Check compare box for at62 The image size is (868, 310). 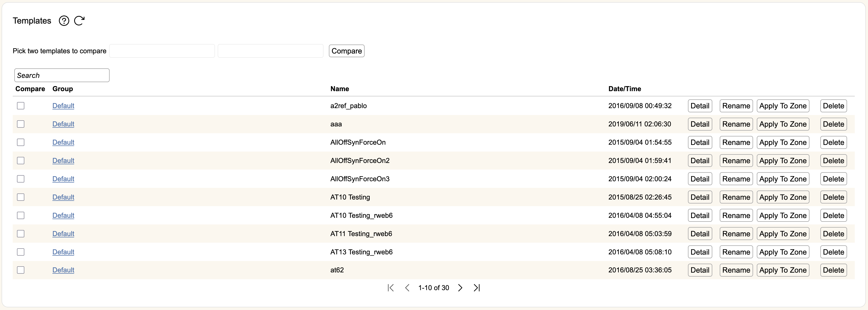point(21,270)
